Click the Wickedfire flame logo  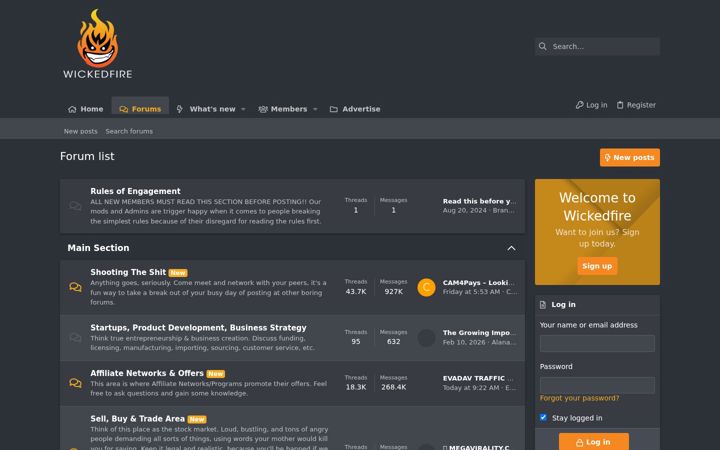click(97, 44)
